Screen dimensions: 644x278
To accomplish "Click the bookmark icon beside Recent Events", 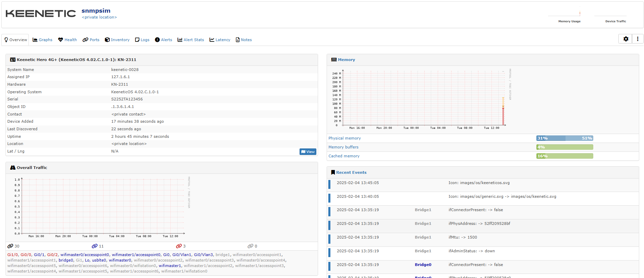I will (333, 172).
